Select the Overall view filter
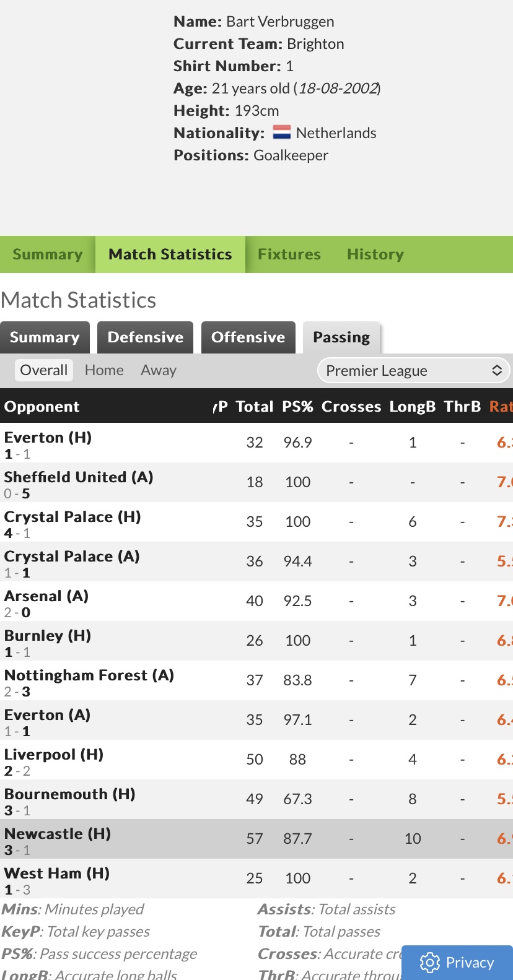This screenshot has height=980, width=513. coord(43,370)
